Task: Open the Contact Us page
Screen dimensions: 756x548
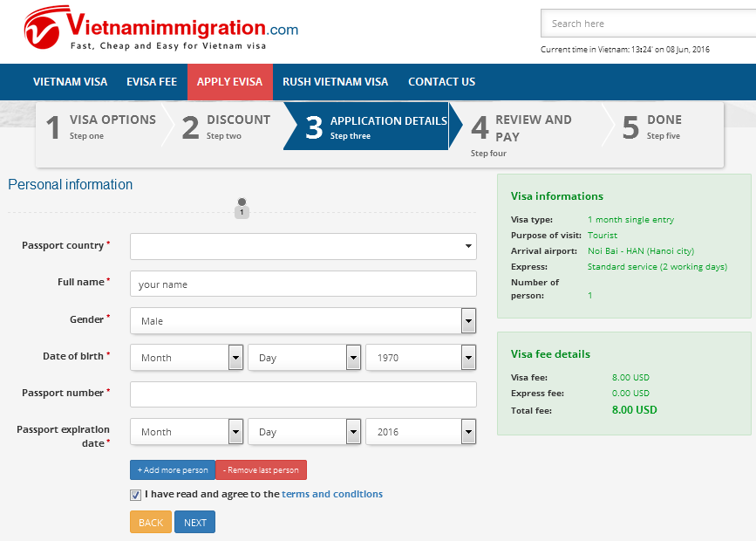Action: [441, 82]
